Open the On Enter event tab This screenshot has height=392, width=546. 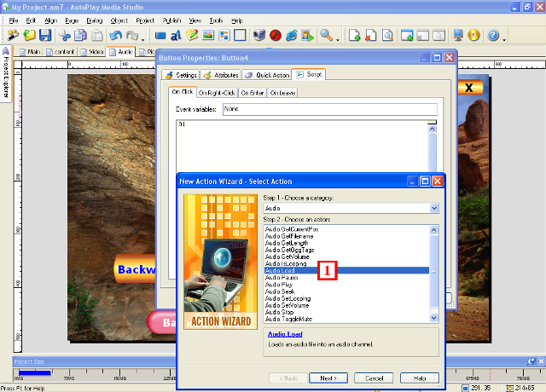[x=252, y=93]
